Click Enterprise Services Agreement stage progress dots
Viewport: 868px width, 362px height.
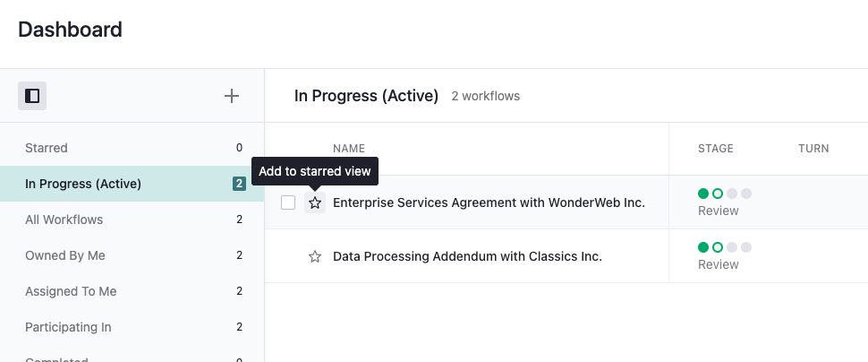coord(725,194)
